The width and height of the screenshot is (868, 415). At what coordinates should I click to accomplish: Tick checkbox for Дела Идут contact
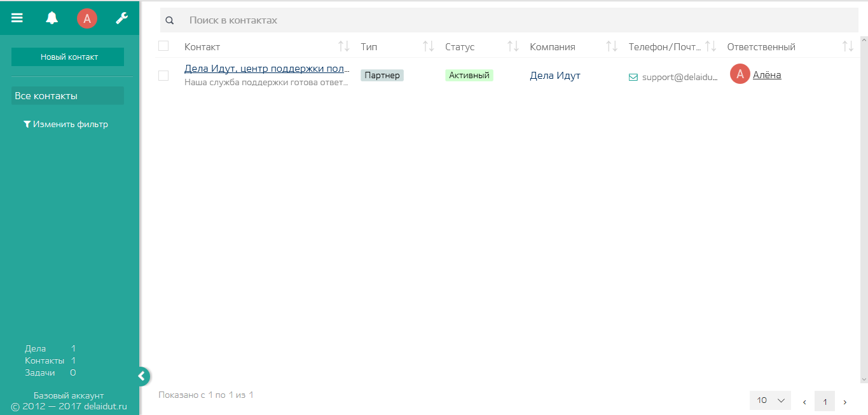pos(163,76)
